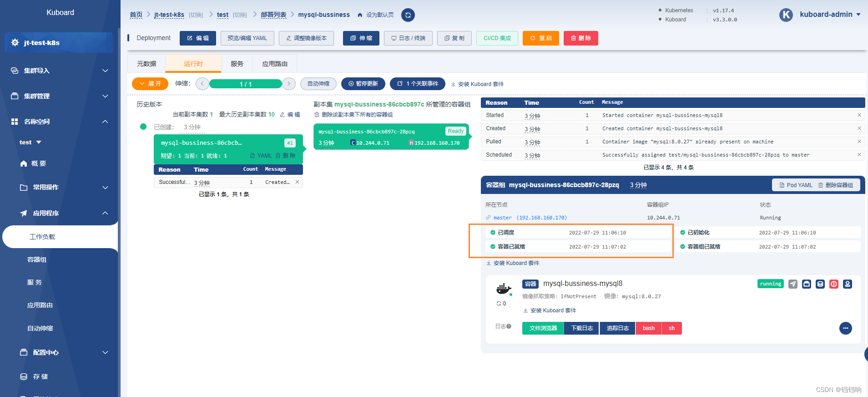
Task: Open 服务 in the sidebar
Action: [x=35, y=282]
